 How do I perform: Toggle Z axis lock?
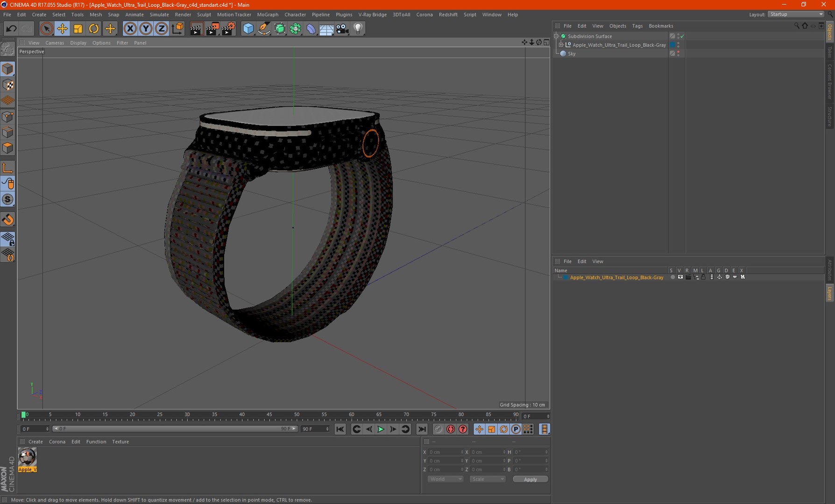point(162,29)
